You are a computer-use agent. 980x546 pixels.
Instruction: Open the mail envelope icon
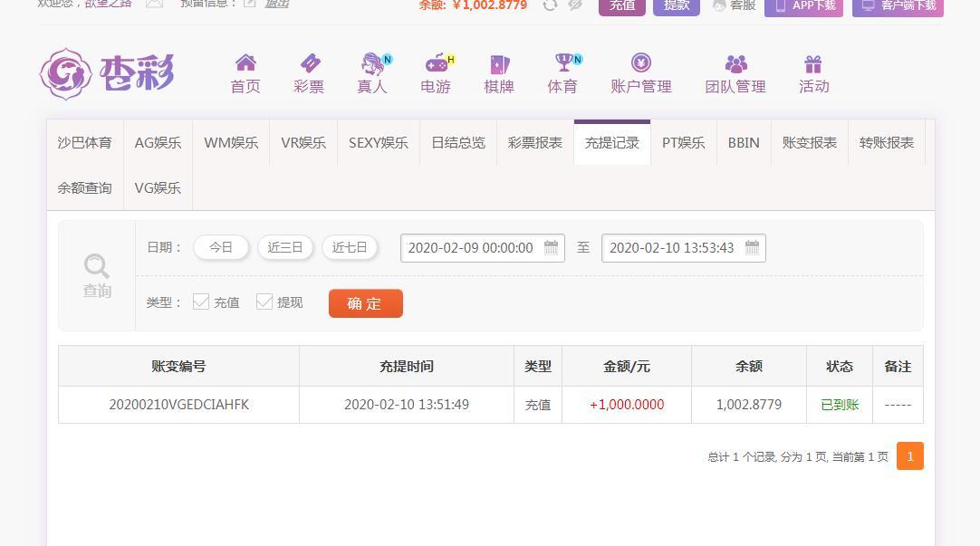coord(154,4)
